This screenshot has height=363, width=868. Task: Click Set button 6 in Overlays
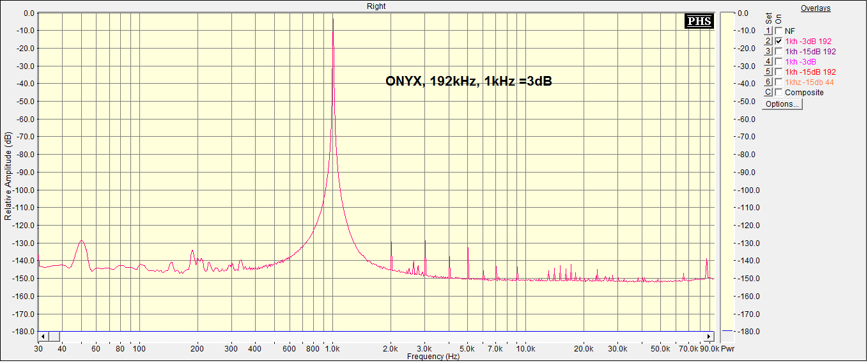pos(769,82)
